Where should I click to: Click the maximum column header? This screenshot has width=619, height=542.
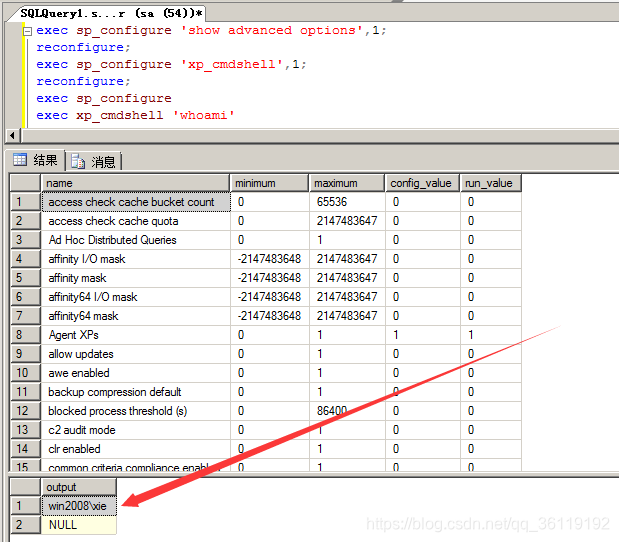click(347, 183)
